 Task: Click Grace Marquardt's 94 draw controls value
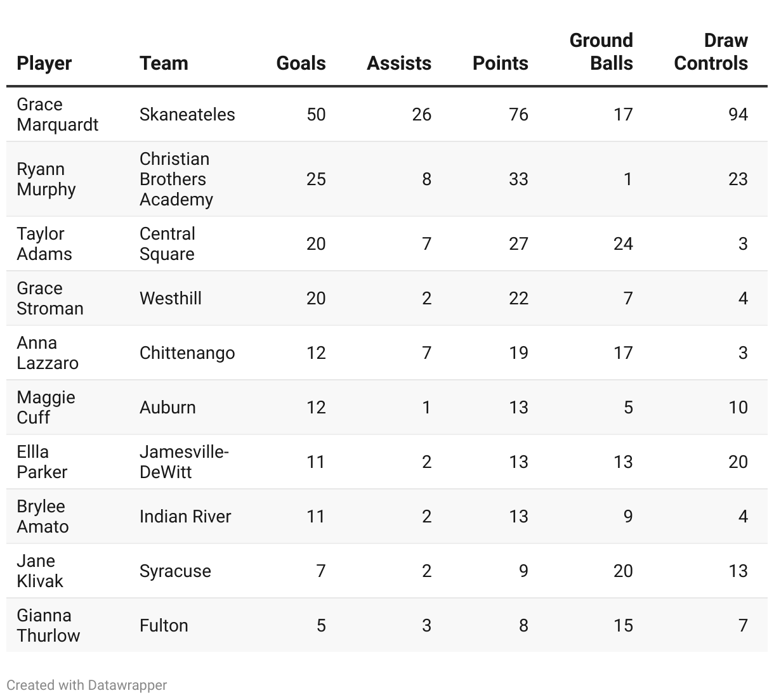pos(738,115)
